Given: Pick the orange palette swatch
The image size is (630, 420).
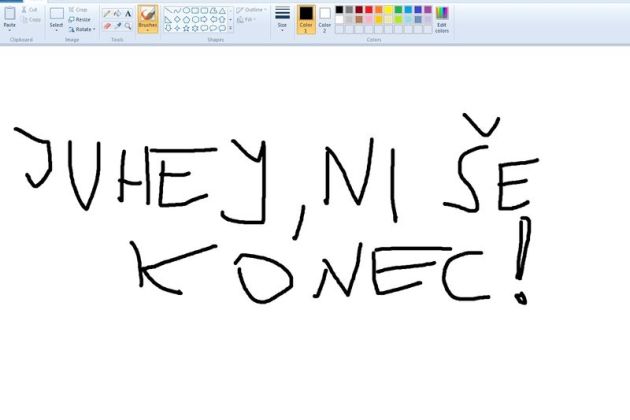Looking at the screenshot, I should click(x=378, y=10).
